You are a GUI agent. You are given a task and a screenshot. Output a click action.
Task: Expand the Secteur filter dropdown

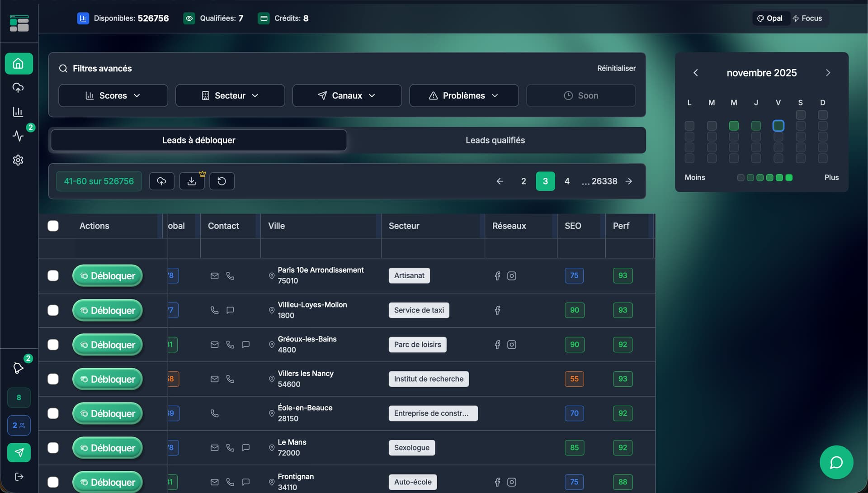coord(230,96)
